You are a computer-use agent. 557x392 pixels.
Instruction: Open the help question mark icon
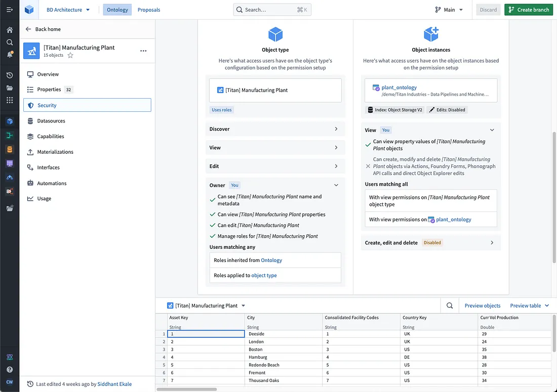click(10, 370)
